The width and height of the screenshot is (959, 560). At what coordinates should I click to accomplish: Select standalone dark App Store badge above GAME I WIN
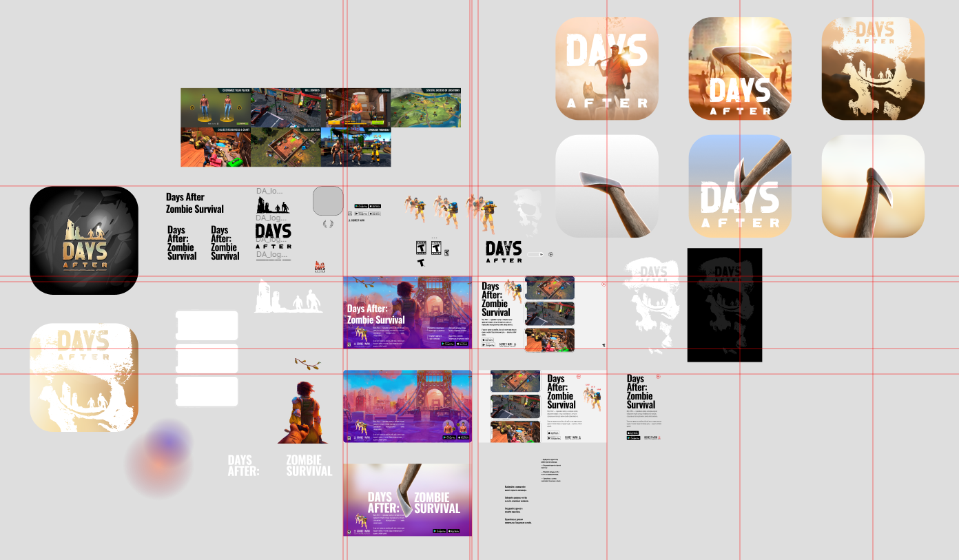(375, 206)
